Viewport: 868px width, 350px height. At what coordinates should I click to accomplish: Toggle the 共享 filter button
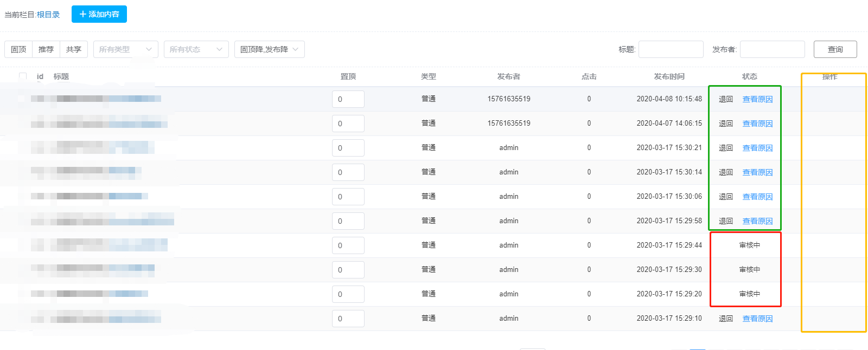(x=74, y=49)
